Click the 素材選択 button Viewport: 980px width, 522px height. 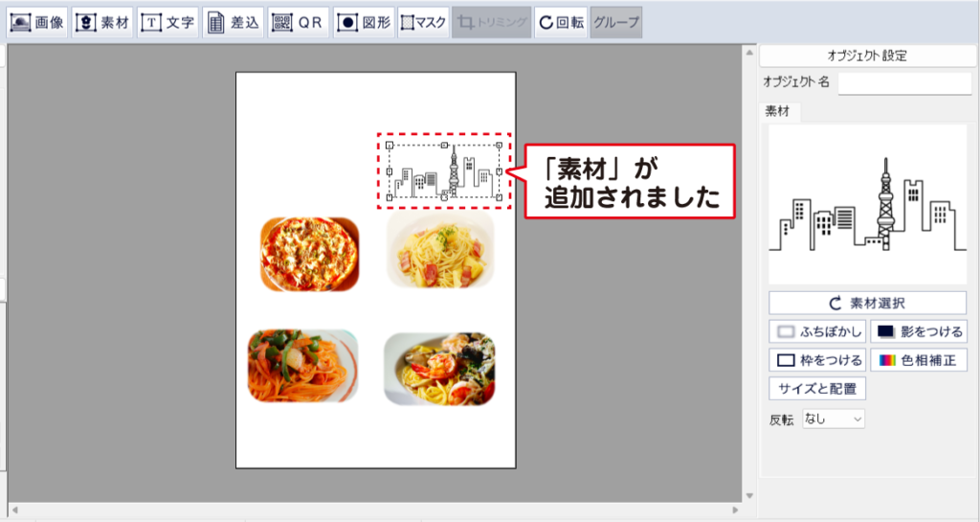click(867, 304)
